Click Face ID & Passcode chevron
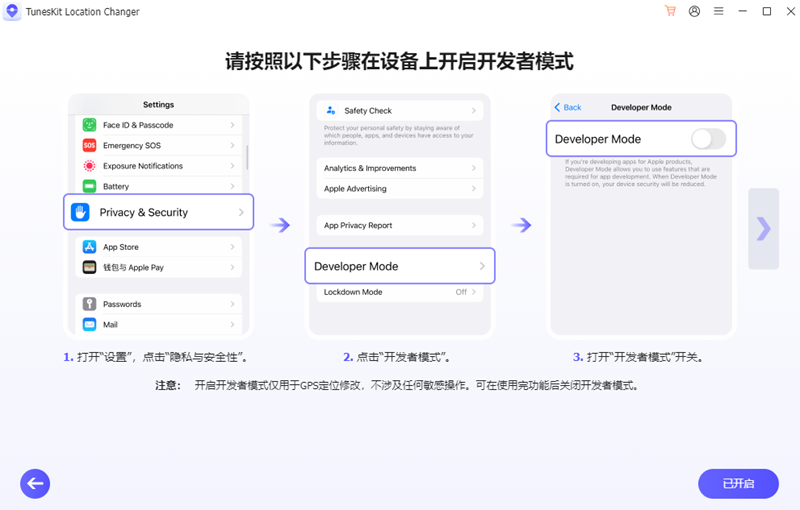800x510 pixels. [232, 125]
